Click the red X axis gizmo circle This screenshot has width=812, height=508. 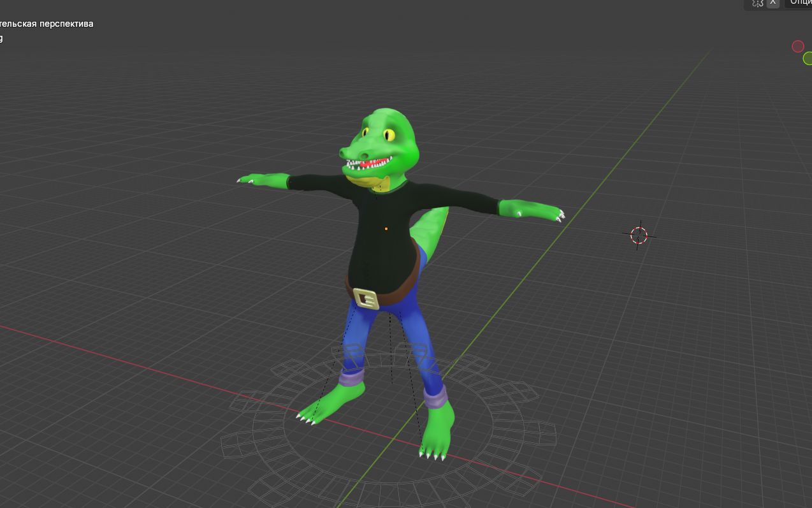(797, 46)
